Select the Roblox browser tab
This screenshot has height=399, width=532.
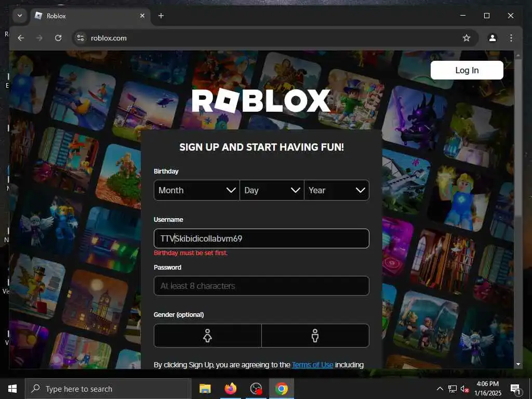90,16
